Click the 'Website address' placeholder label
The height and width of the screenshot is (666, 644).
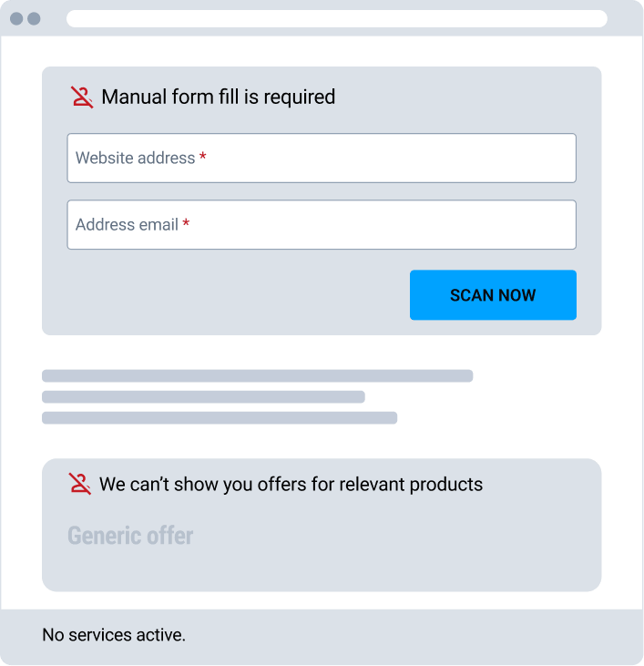pyautogui.click(x=135, y=158)
